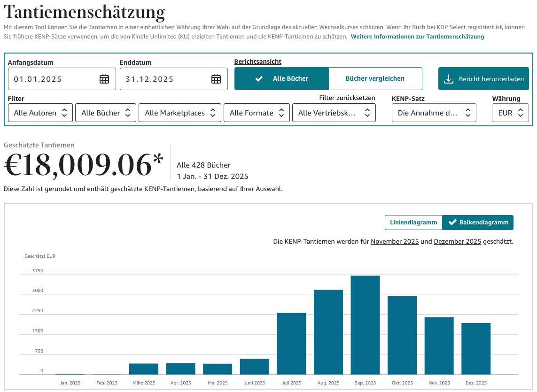This screenshot has height=392, width=537.
Task: Click the September 2025 bar in the chart
Action: (365, 324)
